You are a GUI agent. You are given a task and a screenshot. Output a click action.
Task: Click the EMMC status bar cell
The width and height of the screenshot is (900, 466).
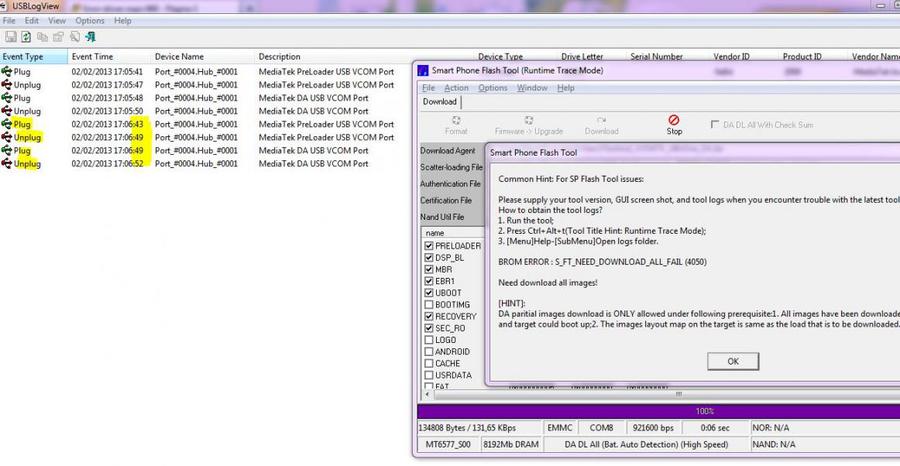[559, 428]
